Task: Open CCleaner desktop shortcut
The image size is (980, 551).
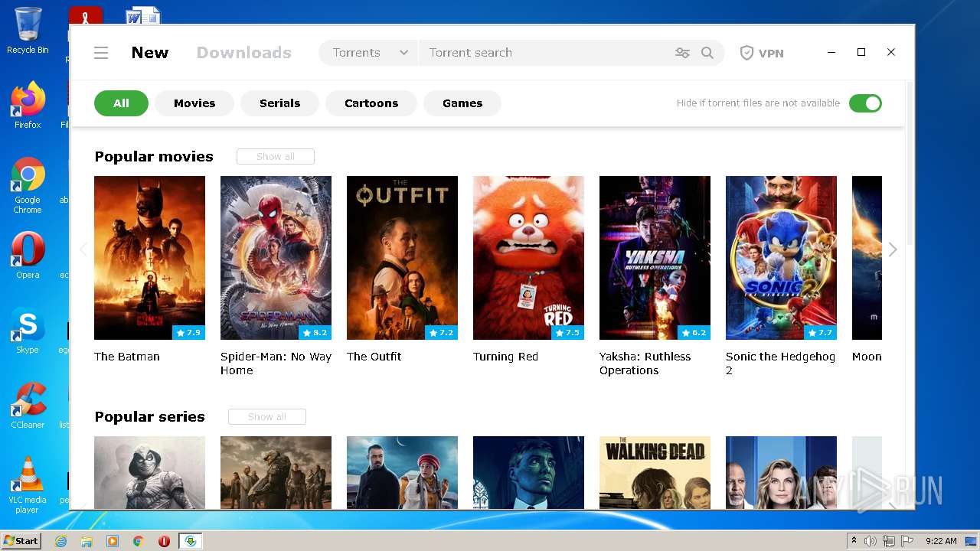Action: point(28,406)
